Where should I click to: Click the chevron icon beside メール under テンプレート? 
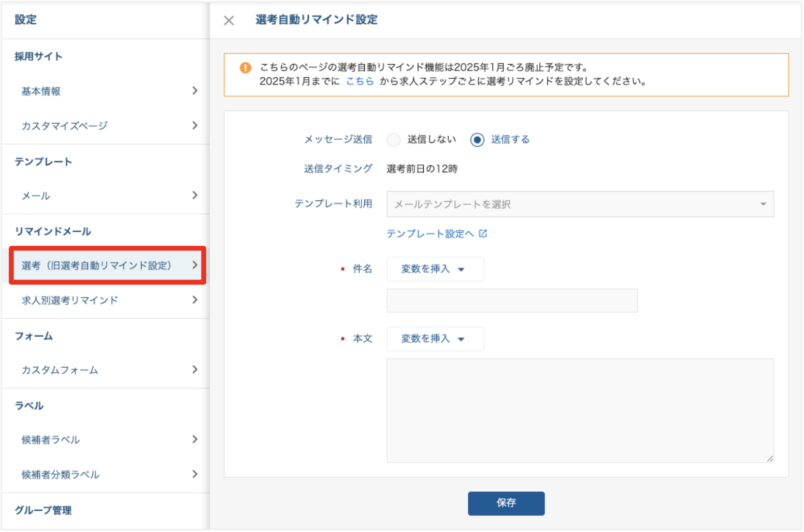[195, 196]
